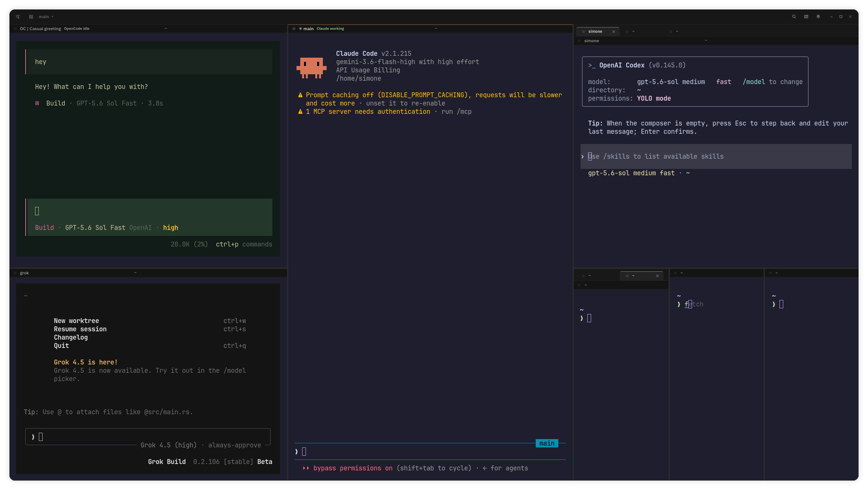The width and height of the screenshot is (868, 490).
Task: Click the hamburger handle of rightmost bottom terminal
Action: (x=770, y=273)
